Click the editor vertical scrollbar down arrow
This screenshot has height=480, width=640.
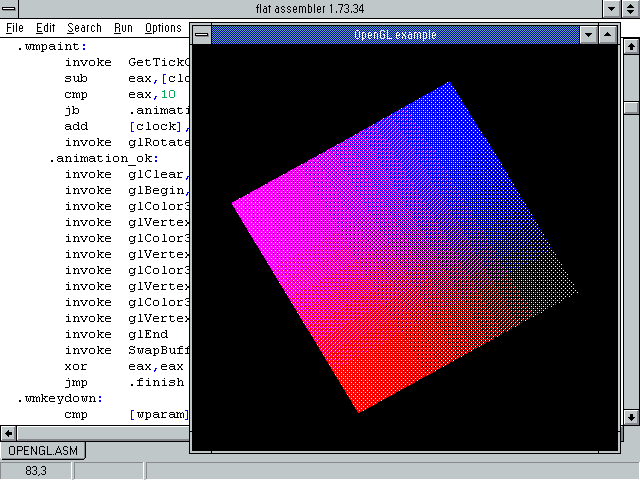click(x=631, y=417)
